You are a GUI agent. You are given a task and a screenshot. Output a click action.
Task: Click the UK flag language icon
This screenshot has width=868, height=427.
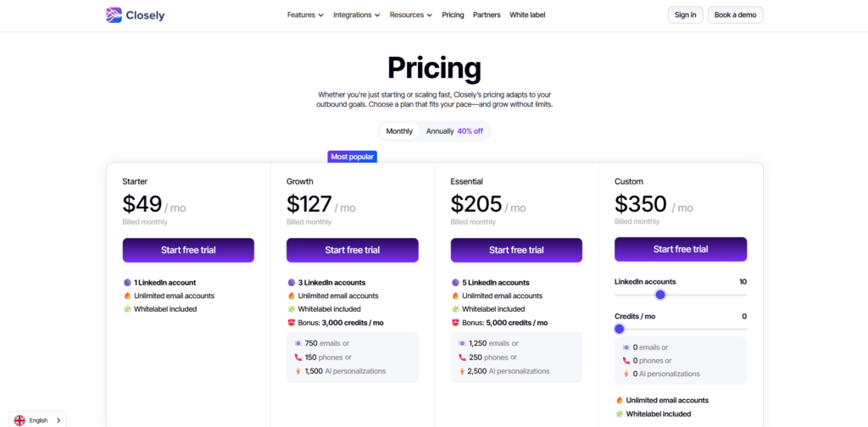coord(19,420)
